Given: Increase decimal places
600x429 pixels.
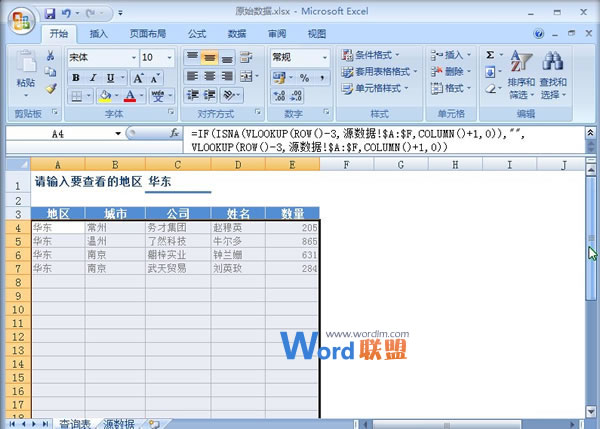Looking at the screenshot, I should coord(279,95).
